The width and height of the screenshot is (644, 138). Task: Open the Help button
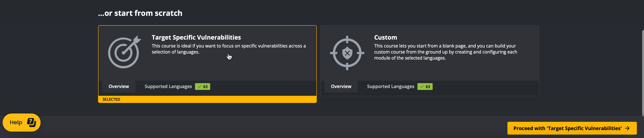21,122
